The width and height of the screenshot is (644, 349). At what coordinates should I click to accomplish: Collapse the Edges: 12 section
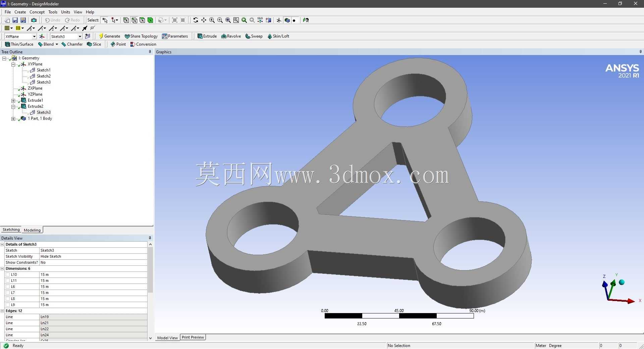(x=2, y=311)
